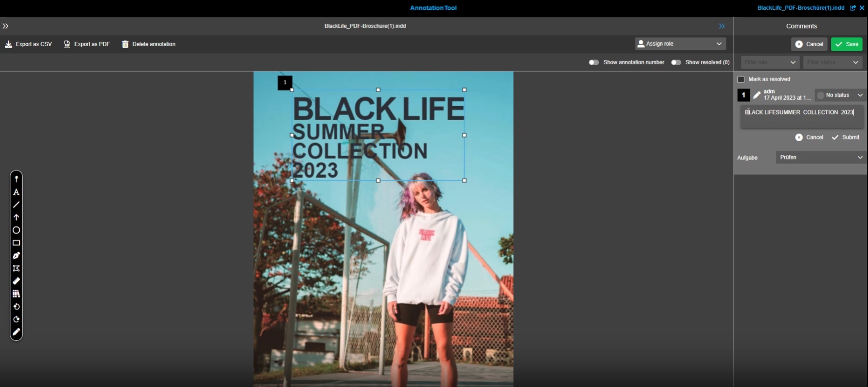
Task: Open the Assign role dropdown
Action: pos(680,44)
